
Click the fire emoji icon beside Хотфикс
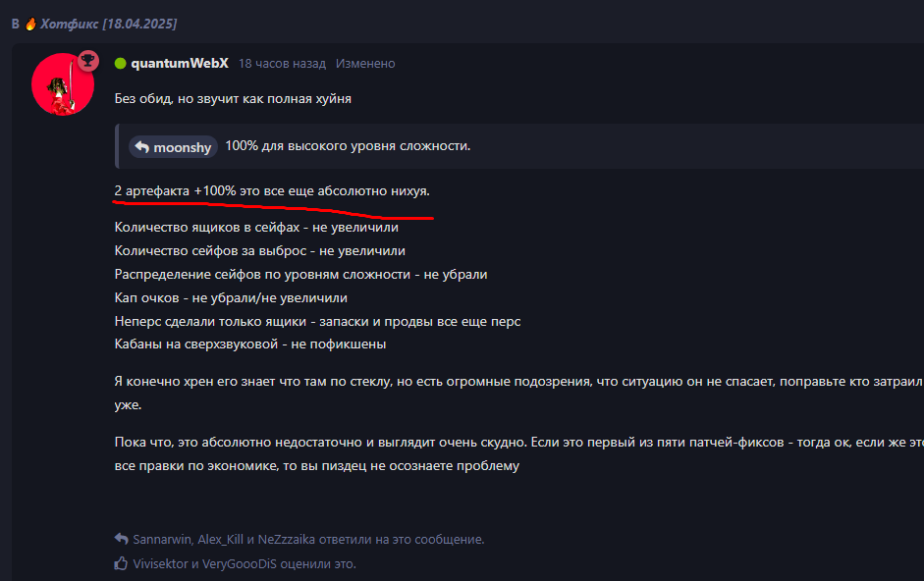30,25
